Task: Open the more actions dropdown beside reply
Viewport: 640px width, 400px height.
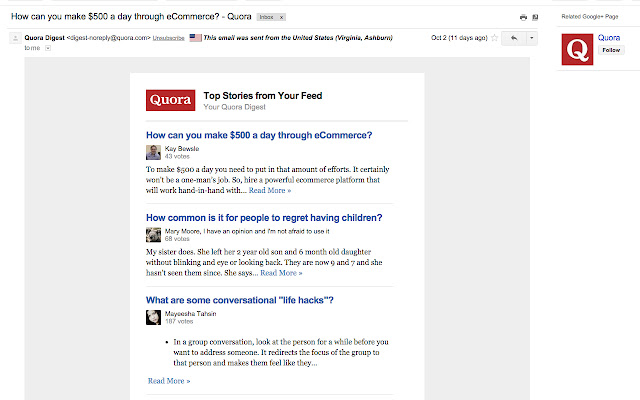Action: 531,38
